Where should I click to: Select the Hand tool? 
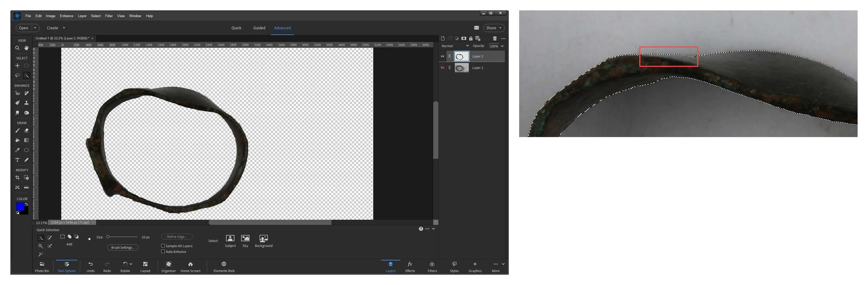26,48
